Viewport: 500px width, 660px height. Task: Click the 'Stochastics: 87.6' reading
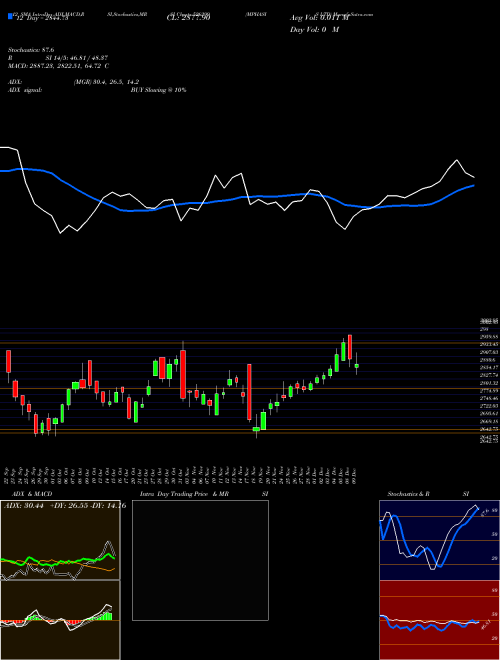click(x=31, y=50)
